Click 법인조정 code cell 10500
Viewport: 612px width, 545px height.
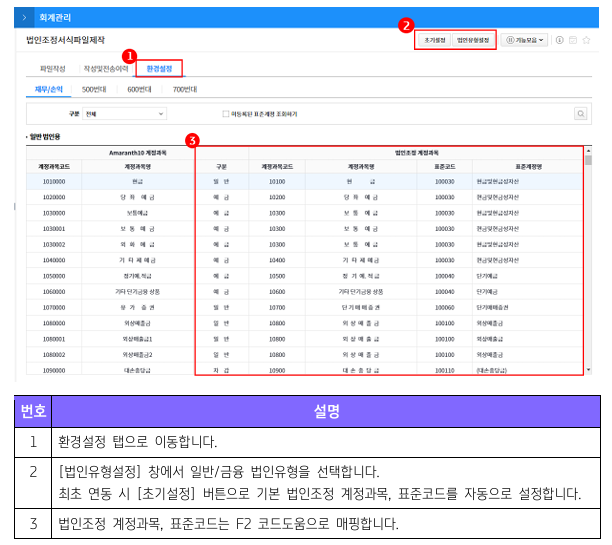pyautogui.click(x=277, y=276)
